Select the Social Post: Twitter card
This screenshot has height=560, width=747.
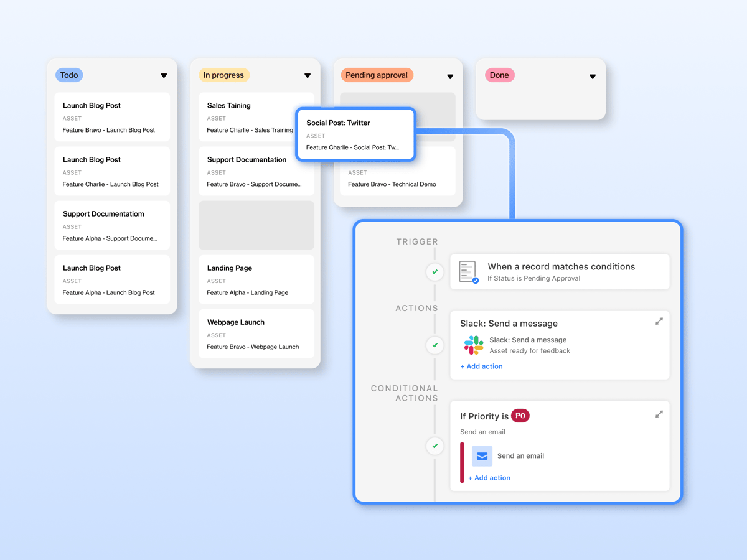click(x=355, y=134)
